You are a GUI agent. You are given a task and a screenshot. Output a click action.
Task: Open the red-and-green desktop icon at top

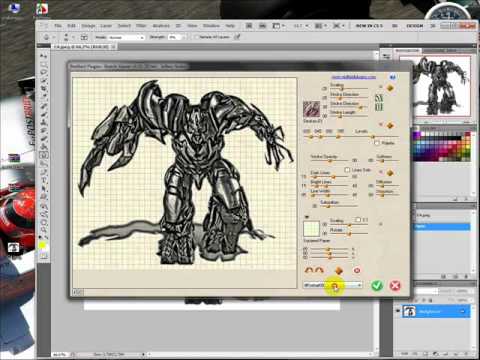coord(42,8)
